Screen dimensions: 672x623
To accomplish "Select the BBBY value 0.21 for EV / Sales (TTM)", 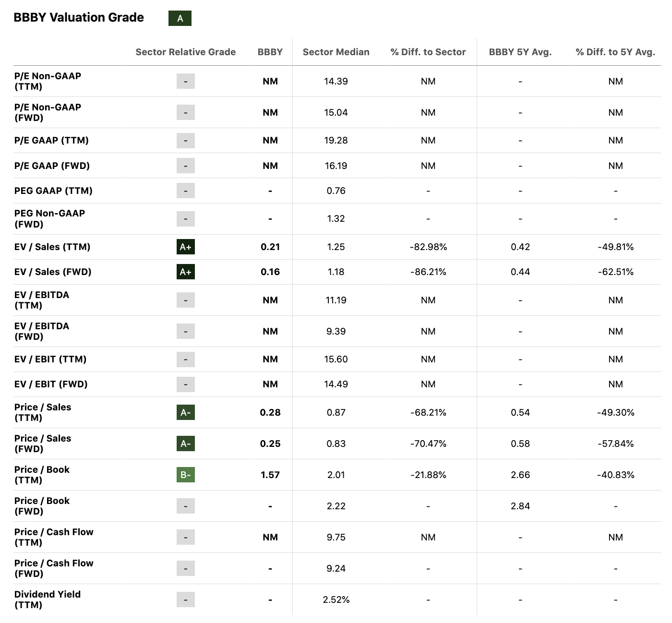I will (270, 247).
